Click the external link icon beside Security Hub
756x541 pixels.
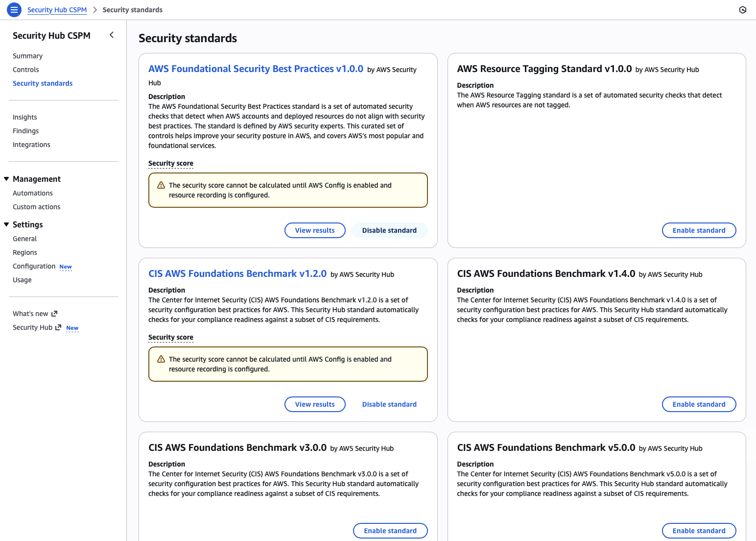[x=58, y=327]
